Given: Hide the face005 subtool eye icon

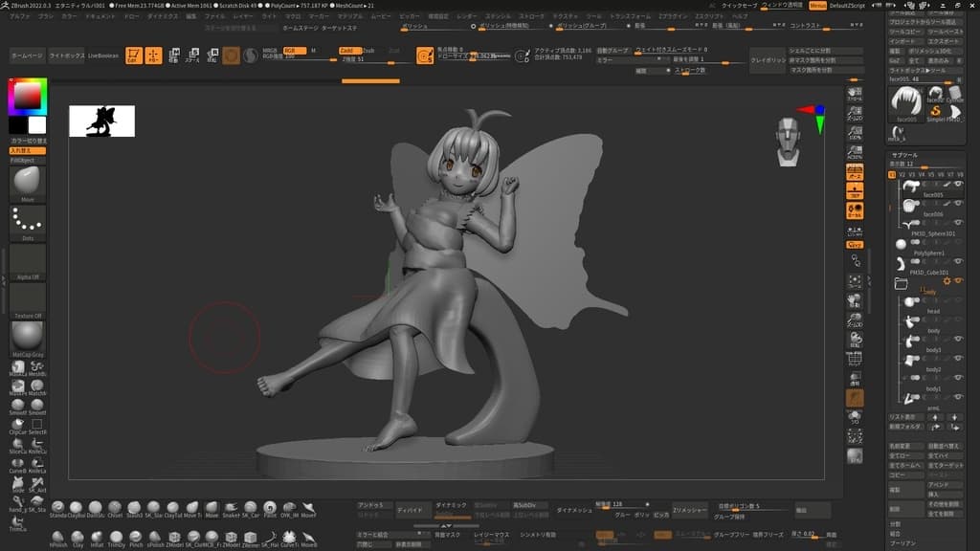Looking at the screenshot, I should [x=958, y=185].
